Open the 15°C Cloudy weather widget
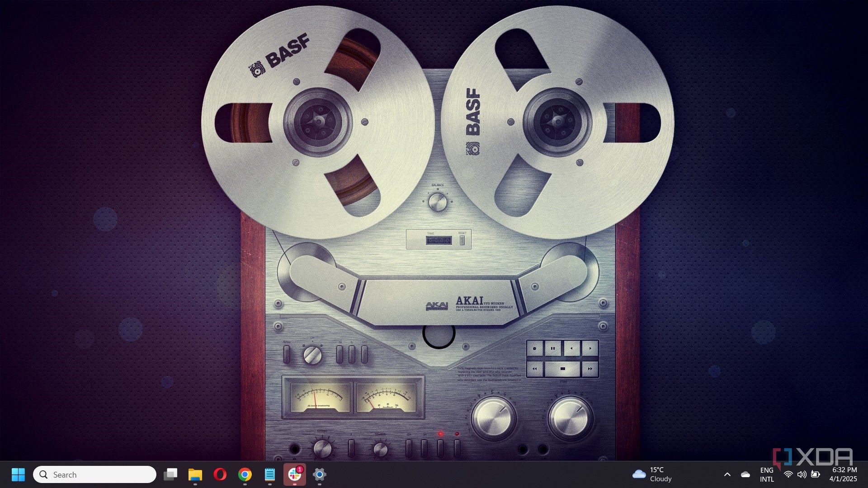 coord(652,474)
